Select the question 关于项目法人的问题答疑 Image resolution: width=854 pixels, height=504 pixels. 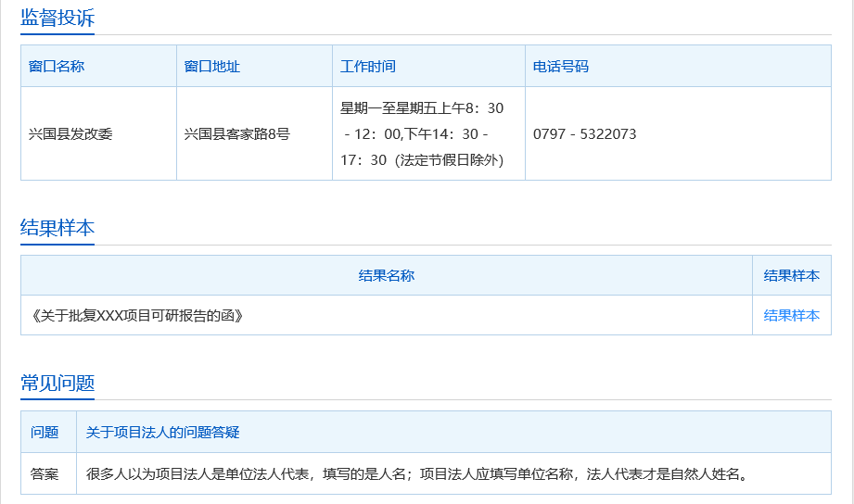(163, 432)
